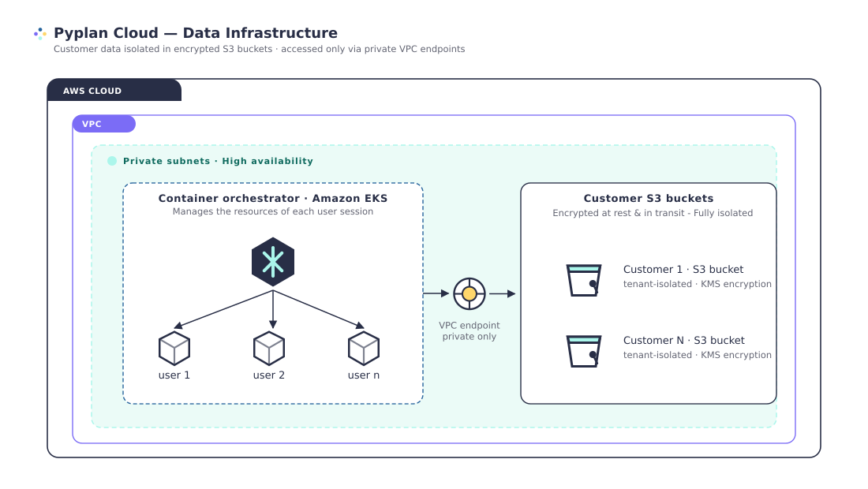Select the Amazon EKS hexagon icon
This screenshot has height=489, width=868.
coord(273,262)
